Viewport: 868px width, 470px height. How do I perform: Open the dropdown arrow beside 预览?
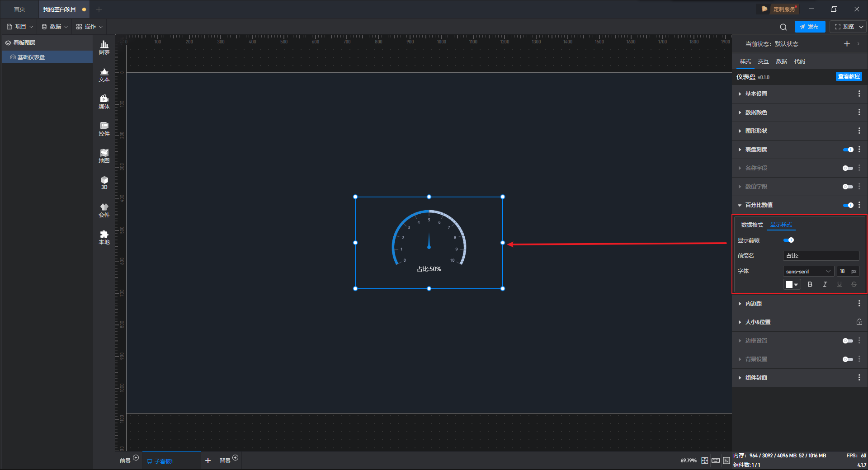861,27
